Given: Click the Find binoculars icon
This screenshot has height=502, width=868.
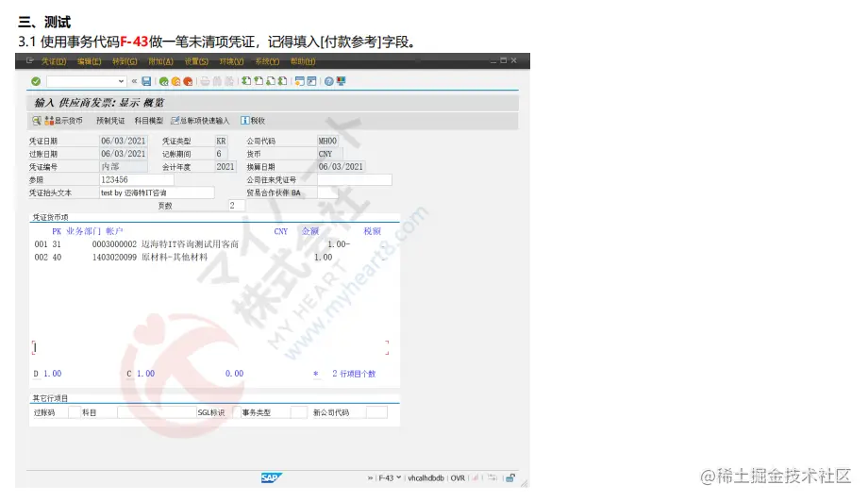Looking at the screenshot, I should (217, 81).
